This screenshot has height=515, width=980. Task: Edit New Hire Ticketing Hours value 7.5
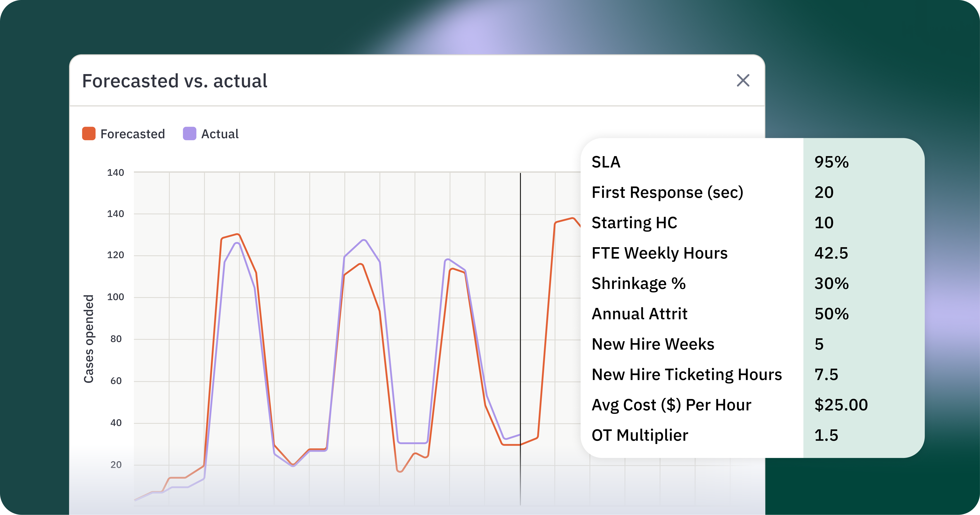826,375
